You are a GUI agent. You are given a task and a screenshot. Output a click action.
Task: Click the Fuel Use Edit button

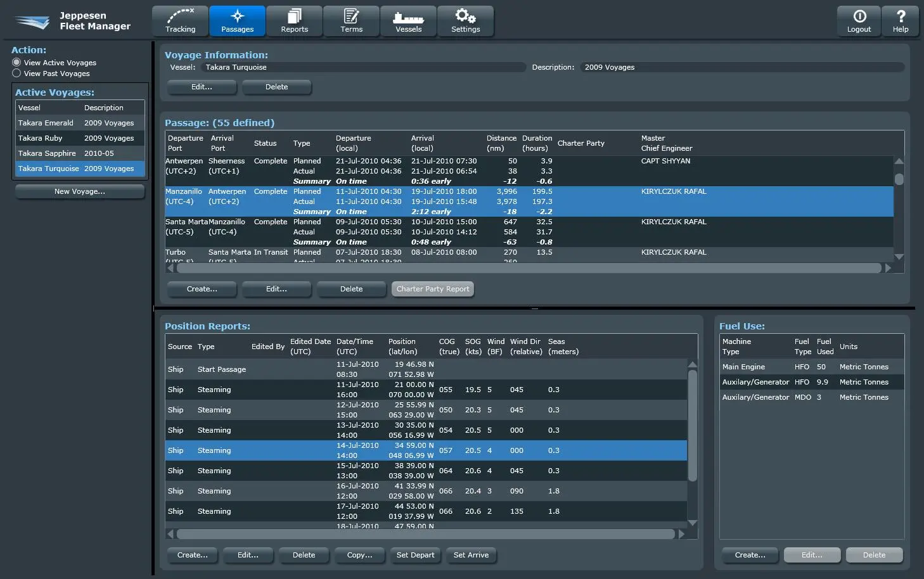[812, 555]
